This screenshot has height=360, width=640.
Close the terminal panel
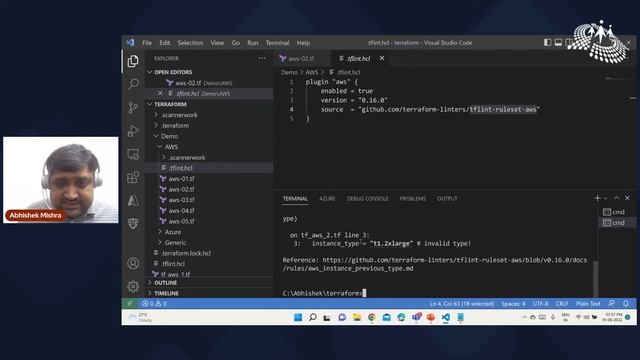pos(627,198)
